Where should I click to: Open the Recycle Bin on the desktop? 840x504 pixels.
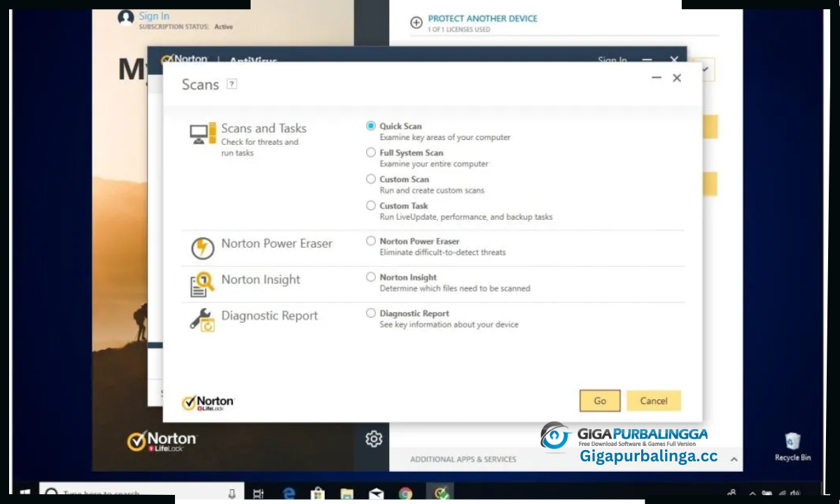tap(792, 446)
